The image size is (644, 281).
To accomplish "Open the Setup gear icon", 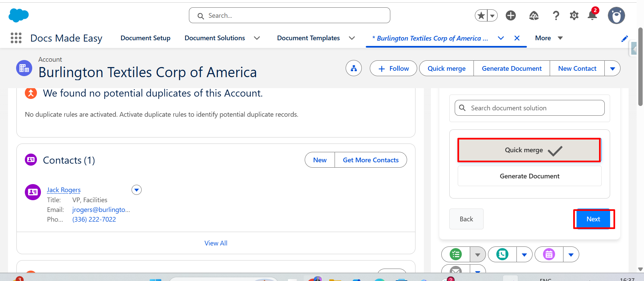I will coord(574,15).
